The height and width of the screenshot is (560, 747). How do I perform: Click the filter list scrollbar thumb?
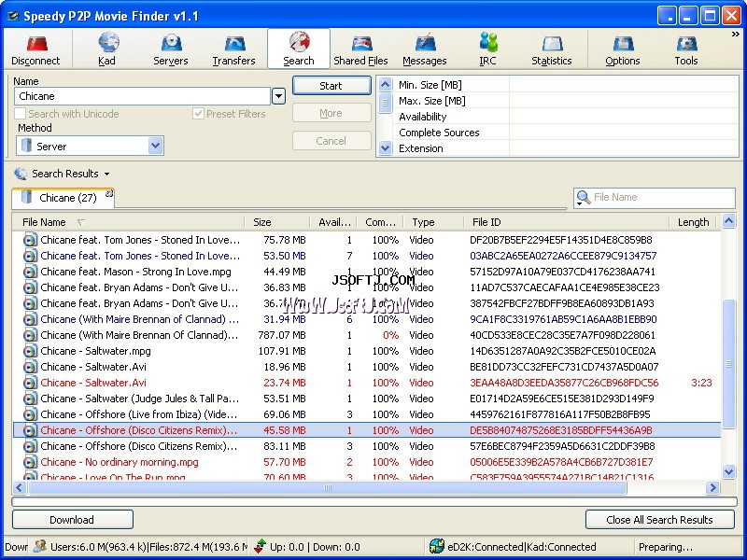tap(385, 103)
